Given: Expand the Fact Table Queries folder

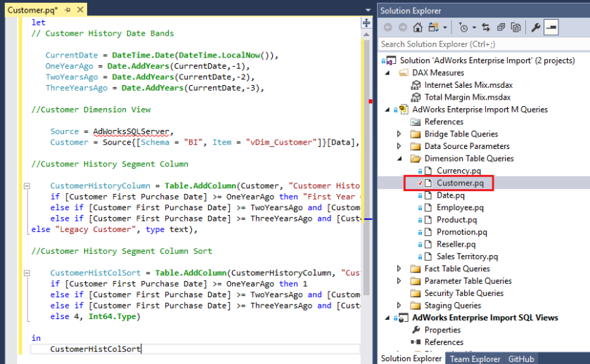Looking at the screenshot, I should click(399, 268).
